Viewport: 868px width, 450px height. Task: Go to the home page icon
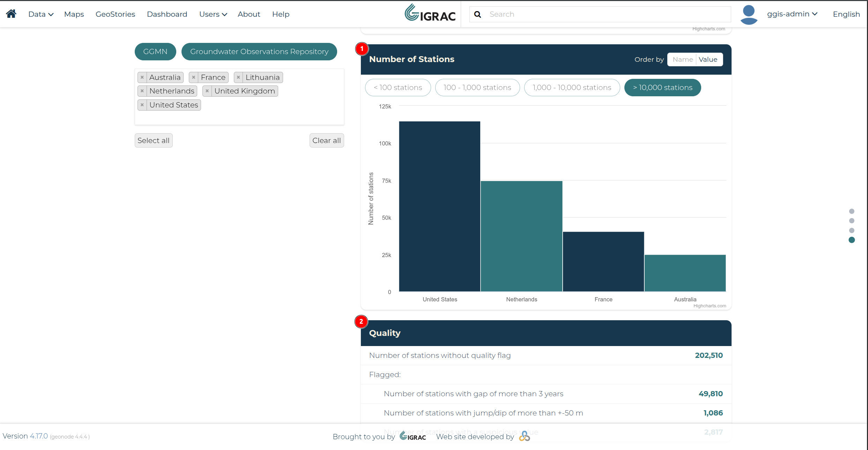[11, 14]
